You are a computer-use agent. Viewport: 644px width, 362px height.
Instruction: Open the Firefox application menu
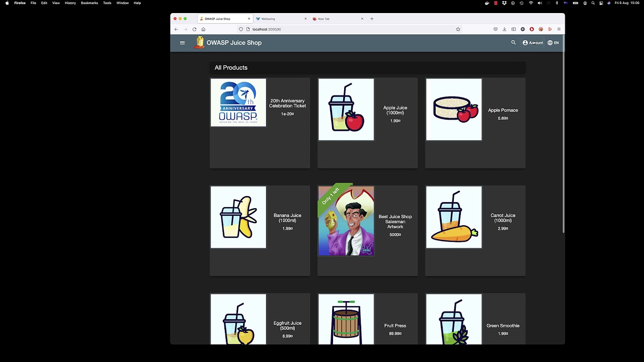coord(558,29)
